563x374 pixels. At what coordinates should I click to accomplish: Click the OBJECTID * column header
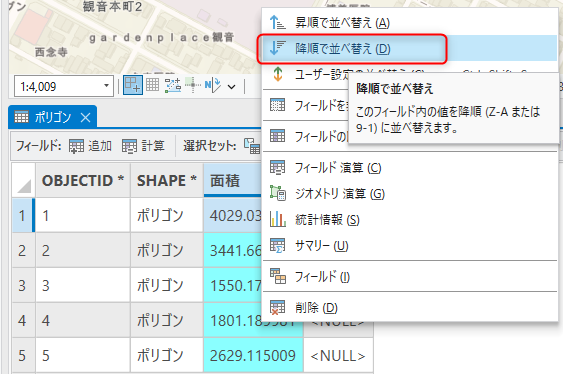83,180
